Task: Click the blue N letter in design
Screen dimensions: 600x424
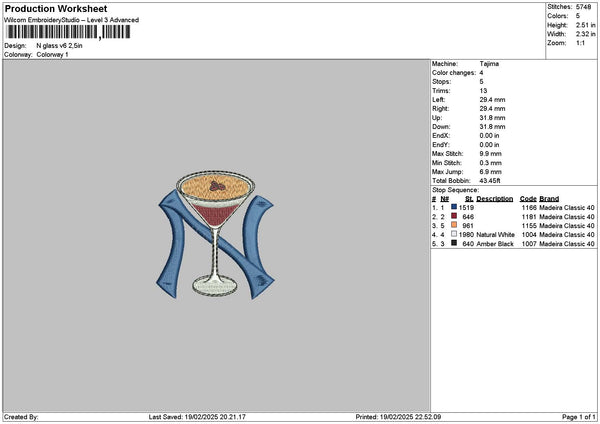Action: click(215, 244)
